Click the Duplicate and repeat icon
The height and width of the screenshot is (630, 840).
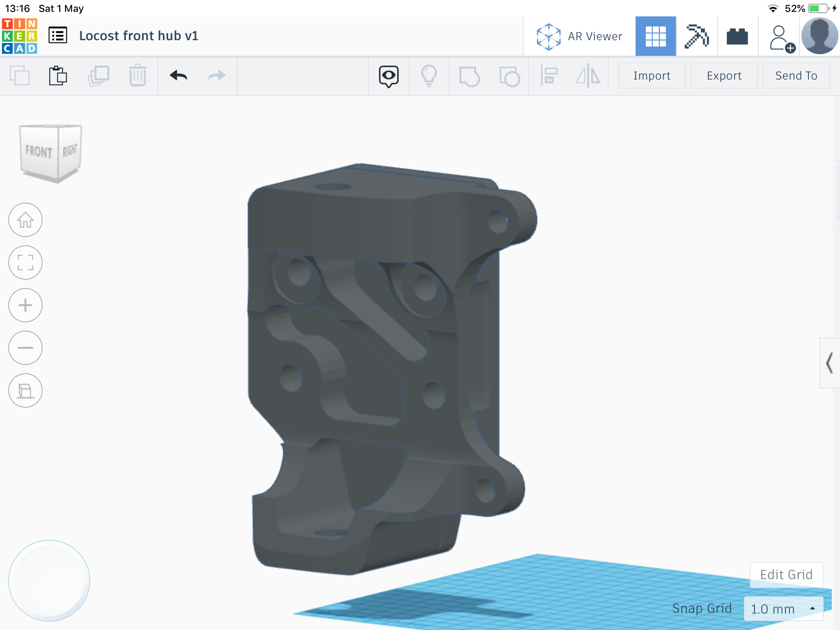98,75
